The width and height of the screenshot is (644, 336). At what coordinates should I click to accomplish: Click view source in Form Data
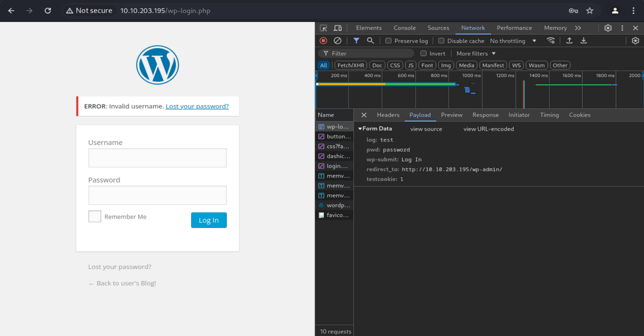tap(426, 129)
